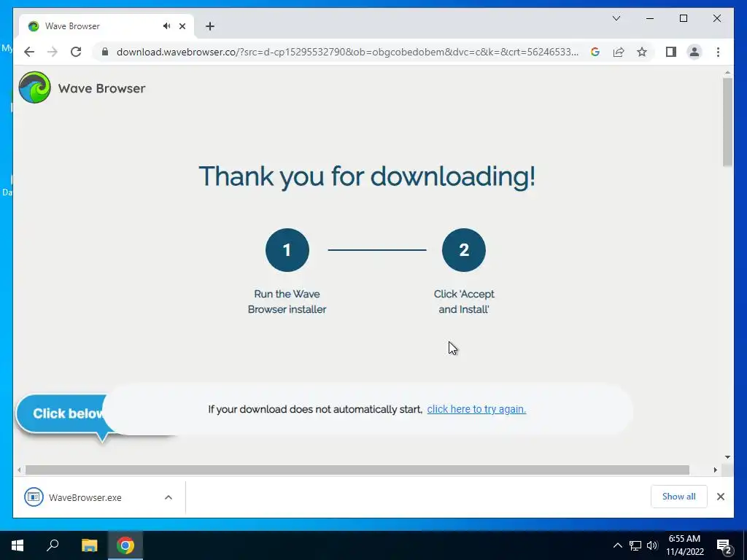Click the step 2 circle
The image size is (747, 560).
[463, 250]
